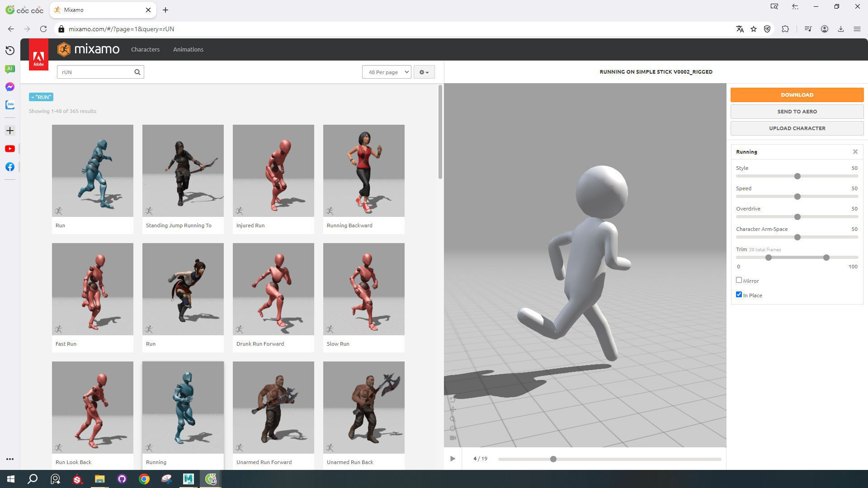Play the animation preview
The width and height of the screenshot is (868, 488).
coord(453,459)
